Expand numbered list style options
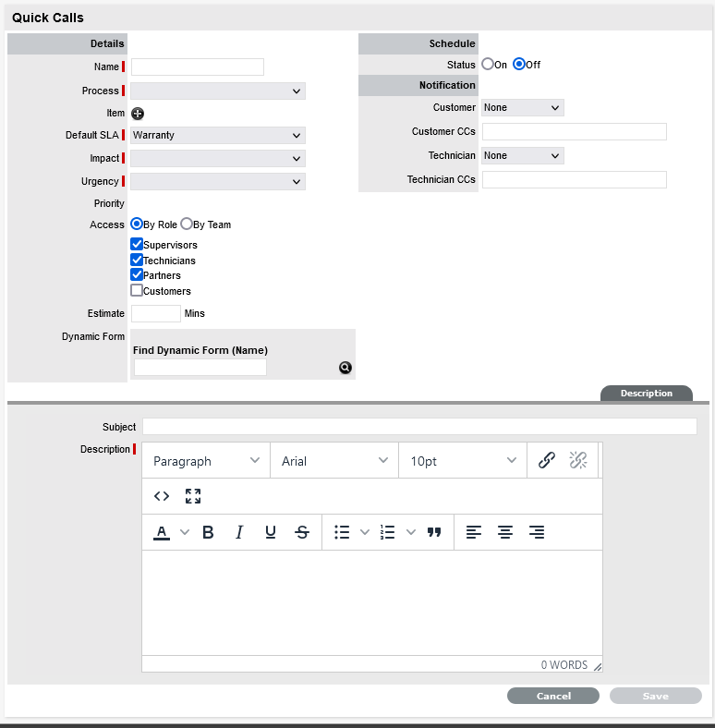Screen dimensions: 715x728 pos(411,532)
